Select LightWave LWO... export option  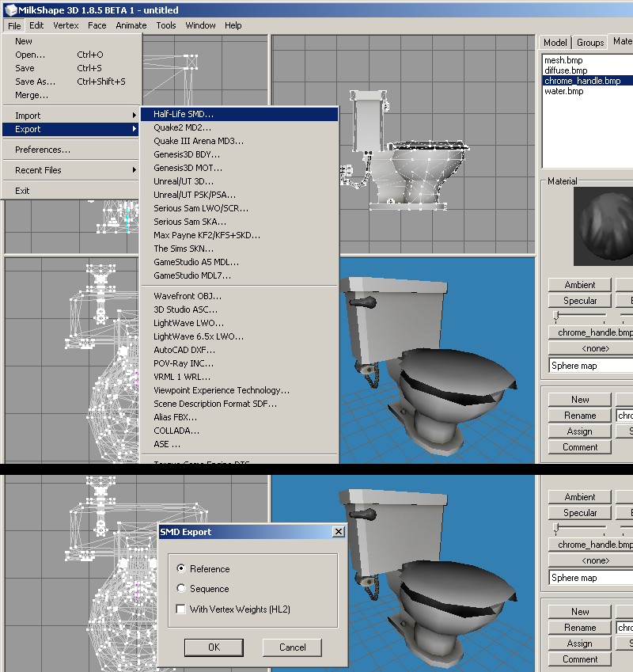pyautogui.click(x=240, y=323)
